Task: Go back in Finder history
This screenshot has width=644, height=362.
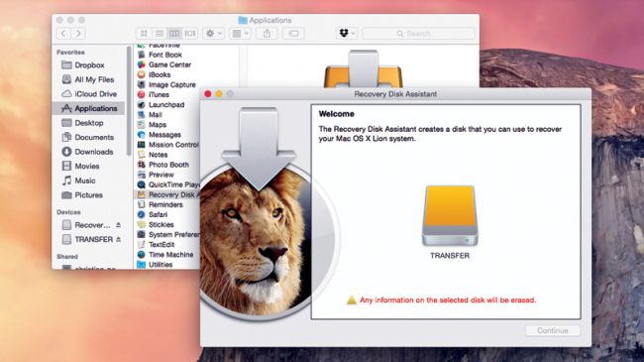Action: (63, 34)
